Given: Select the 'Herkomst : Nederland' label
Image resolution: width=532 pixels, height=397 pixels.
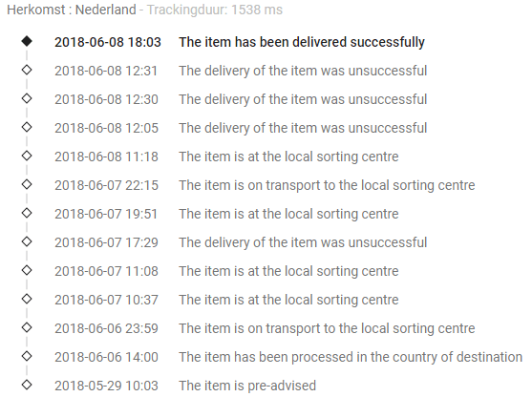Looking at the screenshot, I should 72,10.
